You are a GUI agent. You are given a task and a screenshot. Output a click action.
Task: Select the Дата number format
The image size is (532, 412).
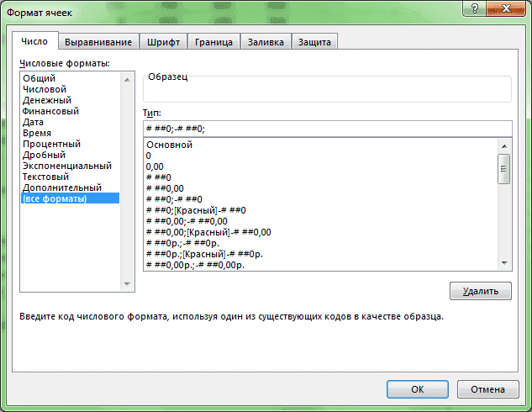pyautogui.click(x=34, y=122)
